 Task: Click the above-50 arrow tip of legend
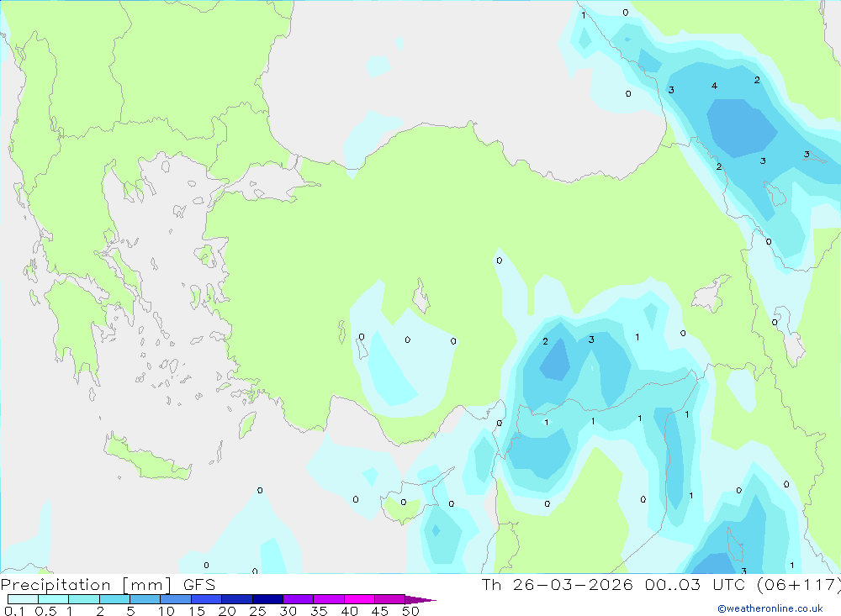420,600
